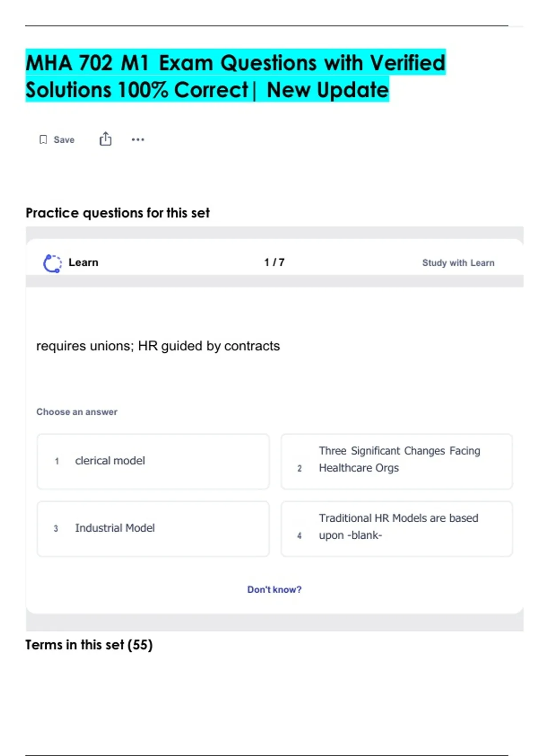Click the Save label beside the bookmark

pyautogui.click(x=64, y=140)
